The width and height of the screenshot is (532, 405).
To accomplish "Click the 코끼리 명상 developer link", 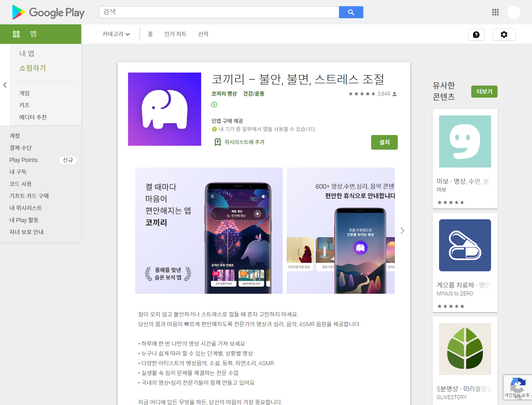I will 224,94.
